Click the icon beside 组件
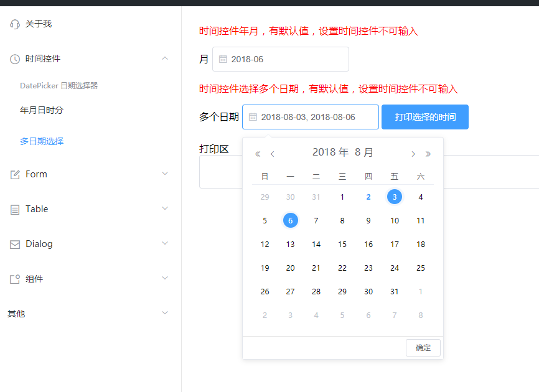This screenshot has width=539, height=392. click(x=15, y=279)
